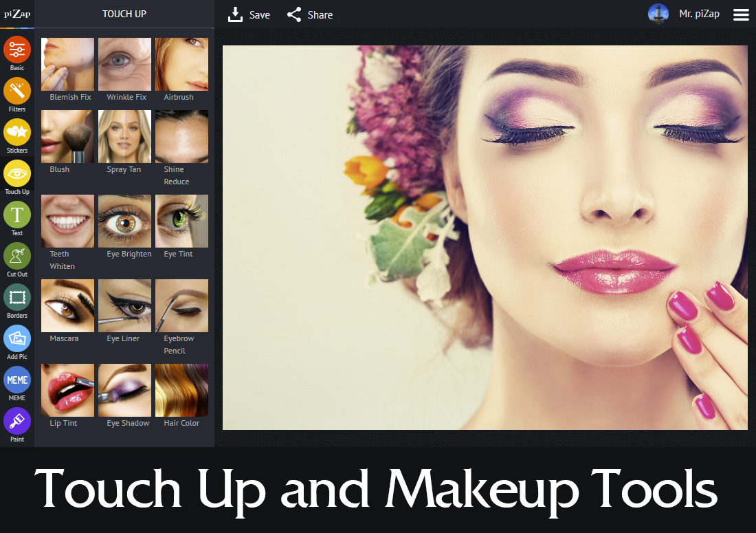The height and width of the screenshot is (533, 756).
Task: Choose the Eye Tint thumbnail
Action: click(181, 221)
